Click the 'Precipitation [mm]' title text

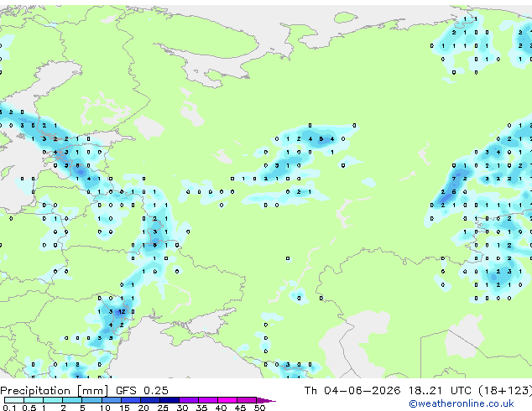coord(55,391)
